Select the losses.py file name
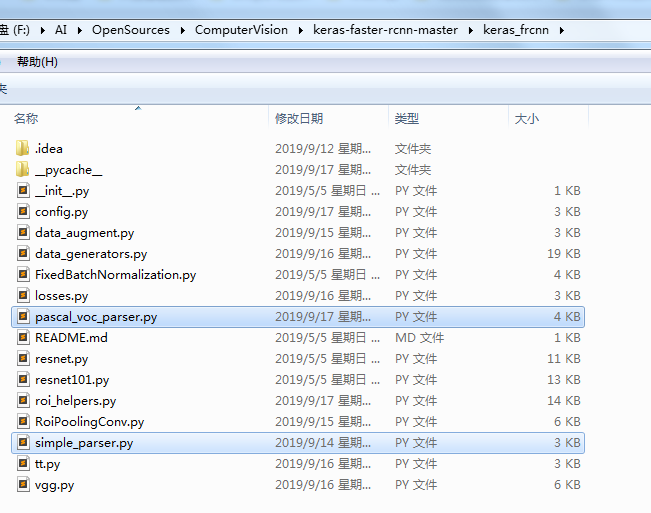The image size is (651, 513). pos(61,296)
